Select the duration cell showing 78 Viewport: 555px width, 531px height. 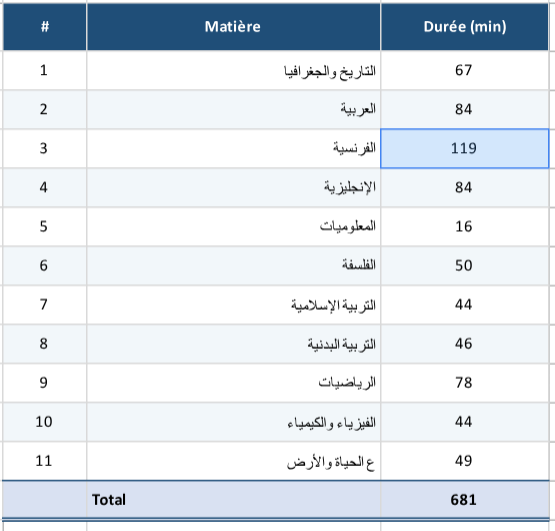(465, 383)
